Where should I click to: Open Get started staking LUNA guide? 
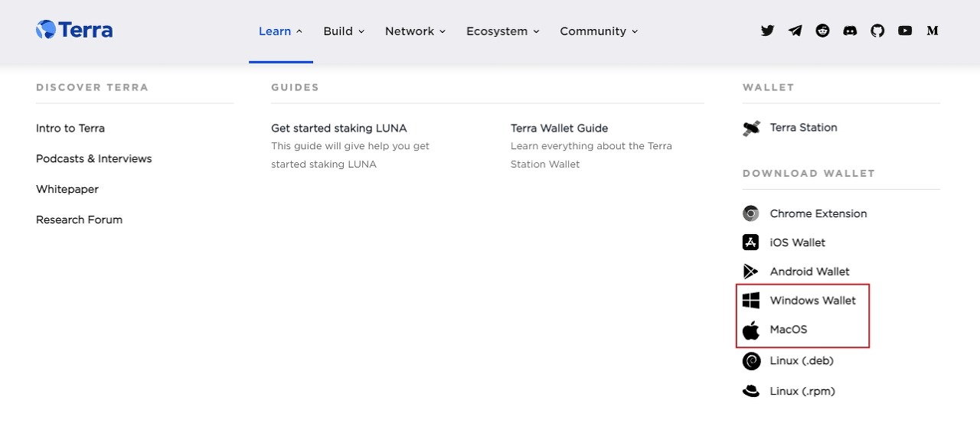(x=339, y=128)
